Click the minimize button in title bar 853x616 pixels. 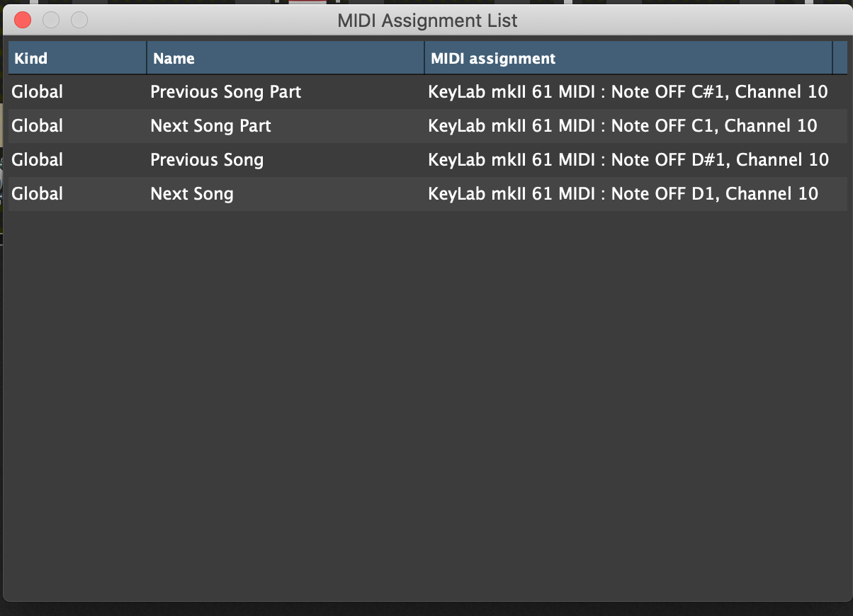[51, 21]
